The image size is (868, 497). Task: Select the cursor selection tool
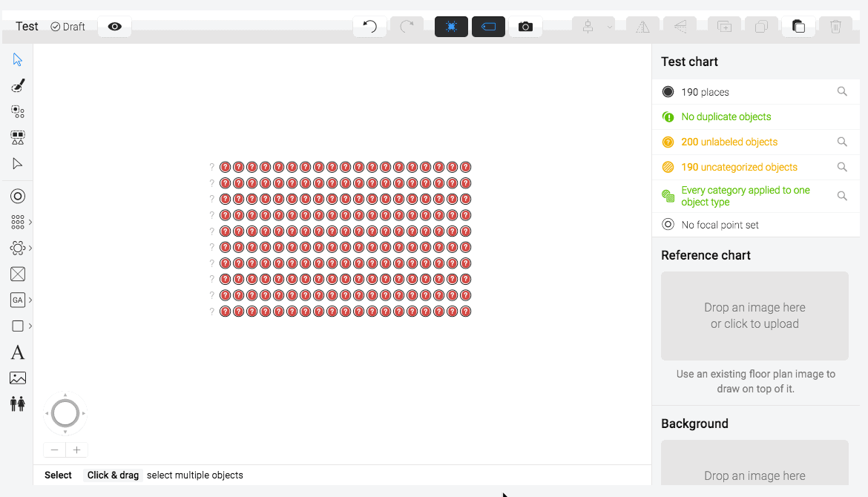[x=18, y=60]
